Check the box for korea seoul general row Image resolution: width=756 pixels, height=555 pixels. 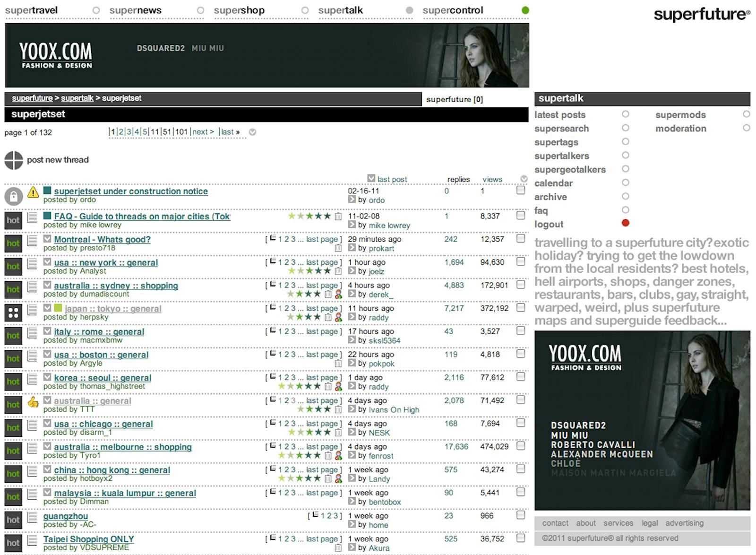[x=521, y=377]
